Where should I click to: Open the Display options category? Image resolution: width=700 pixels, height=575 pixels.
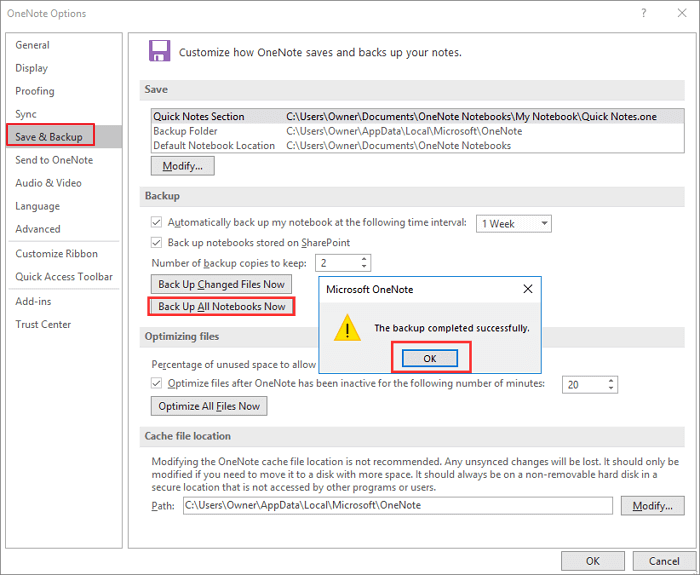[x=64, y=68]
